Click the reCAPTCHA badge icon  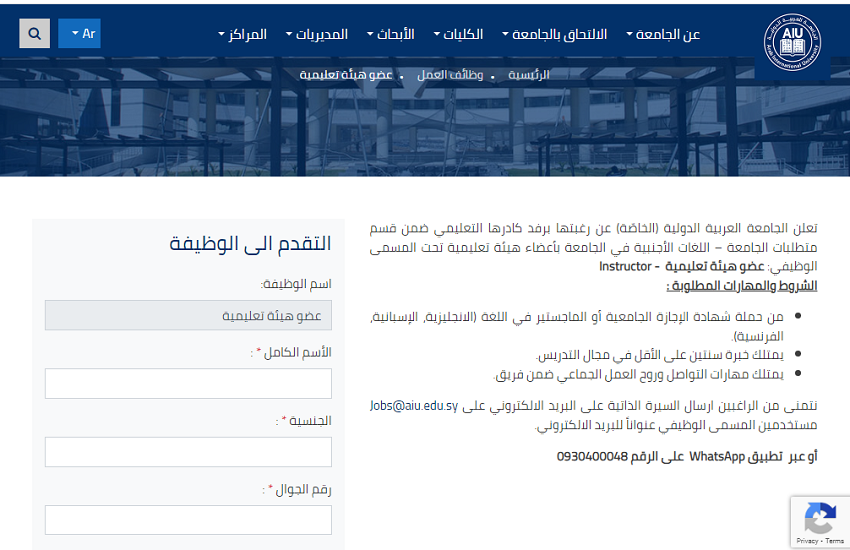[819, 518]
